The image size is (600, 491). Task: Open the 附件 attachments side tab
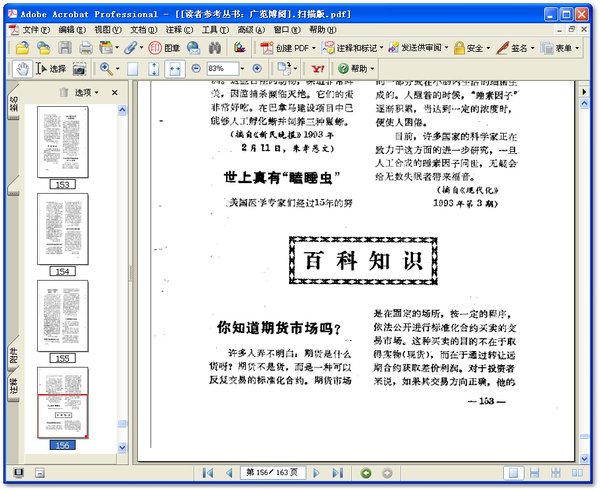click(13, 355)
